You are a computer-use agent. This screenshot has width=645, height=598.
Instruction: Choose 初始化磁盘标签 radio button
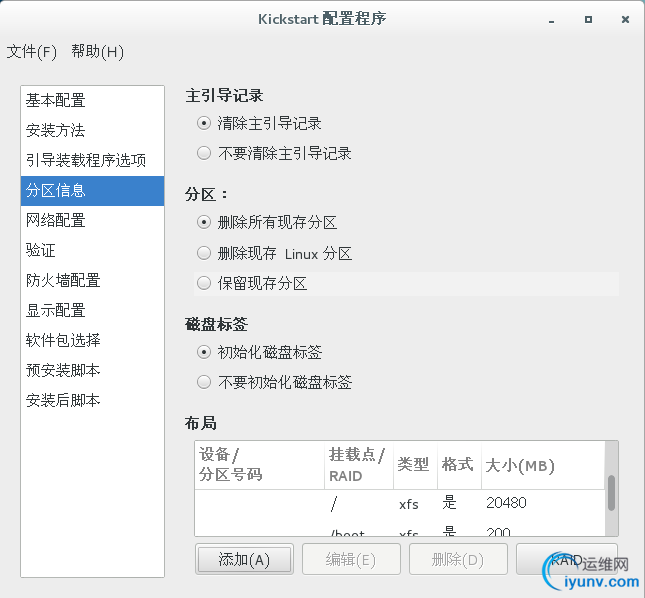click(204, 352)
